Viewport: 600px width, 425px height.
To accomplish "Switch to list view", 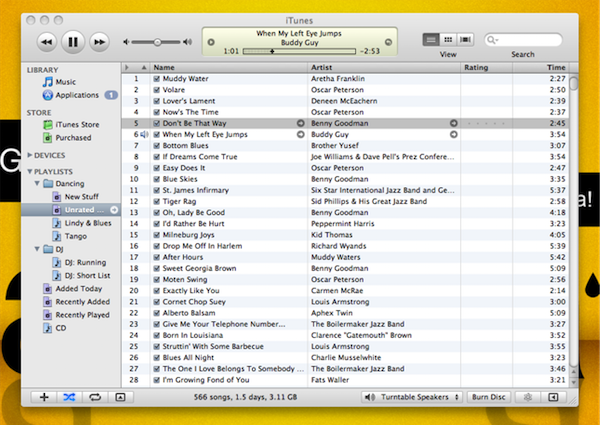I will coord(431,39).
